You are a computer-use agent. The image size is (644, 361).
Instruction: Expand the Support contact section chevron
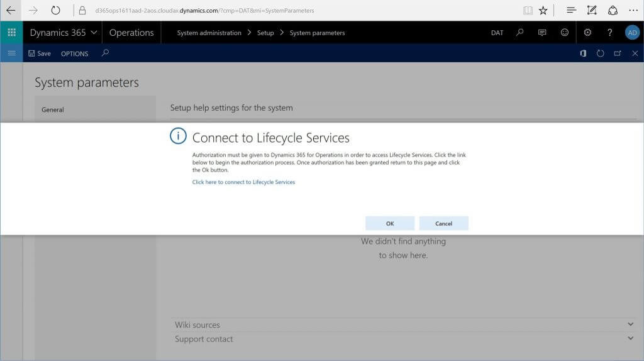tap(630, 338)
